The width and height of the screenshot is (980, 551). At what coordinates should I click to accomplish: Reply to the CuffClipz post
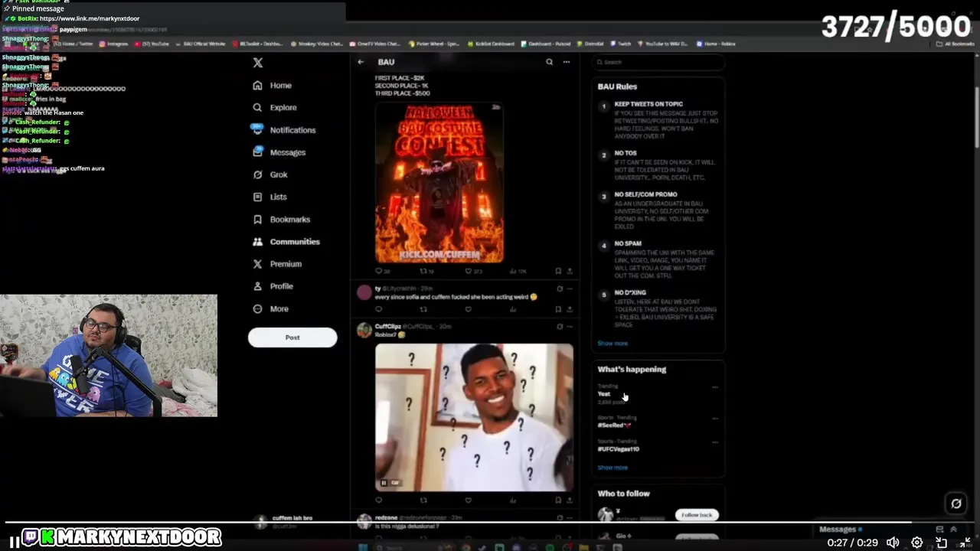(378, 500)
